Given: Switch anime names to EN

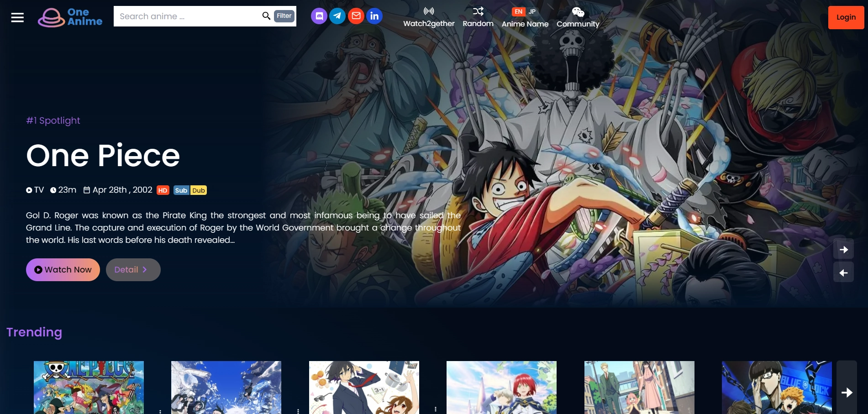Looking at the screenshot, I should [518, 12].
